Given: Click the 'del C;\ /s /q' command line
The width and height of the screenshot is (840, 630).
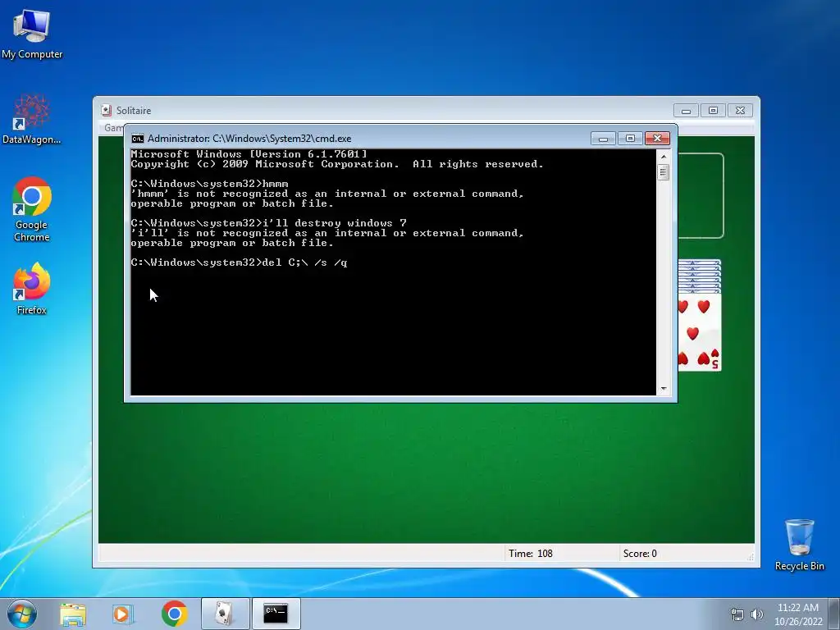Looking at the screenshot, I should (239, 262).
